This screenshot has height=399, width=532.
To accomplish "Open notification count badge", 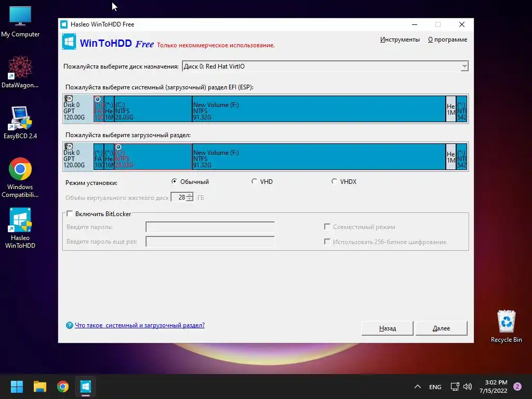I will tap(517, 387).
